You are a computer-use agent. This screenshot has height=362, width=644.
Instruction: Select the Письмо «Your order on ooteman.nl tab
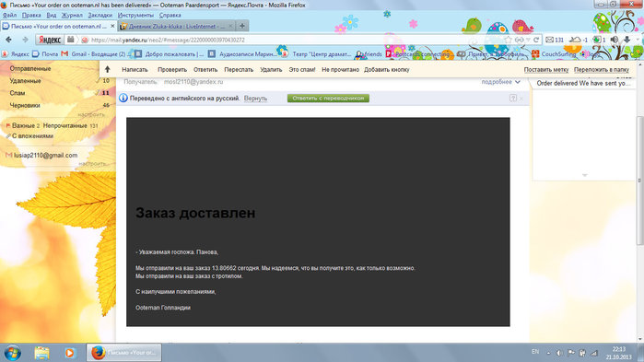coord(59,26)
